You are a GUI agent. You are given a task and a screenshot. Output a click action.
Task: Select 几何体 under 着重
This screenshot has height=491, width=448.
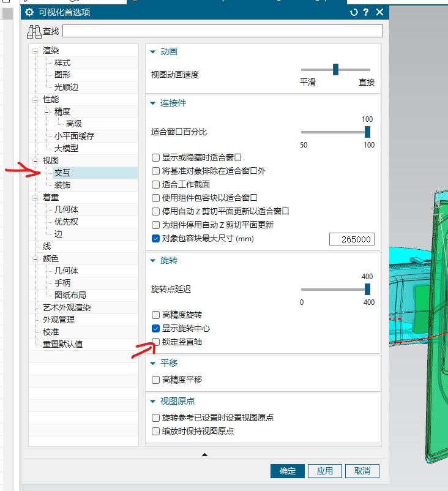click(x=66, y=209)
